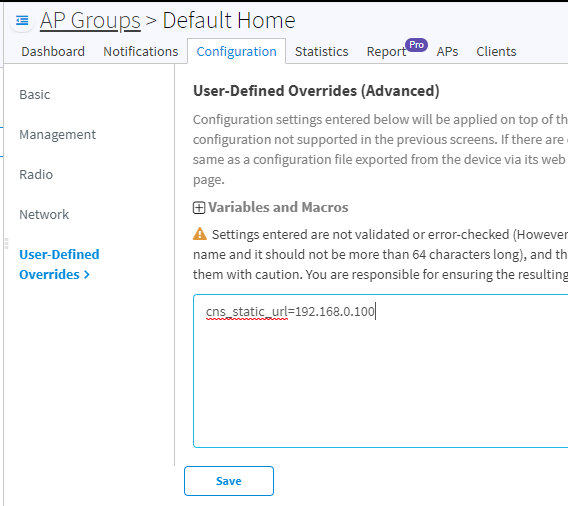Expand the Variables and Macros plus icon

point(199,208)
